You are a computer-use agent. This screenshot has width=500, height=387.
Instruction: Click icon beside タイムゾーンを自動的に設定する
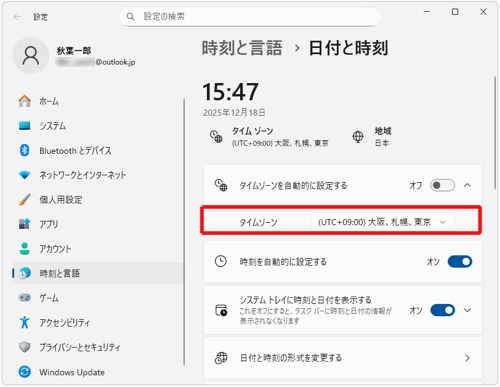click(x=221, y=185)
